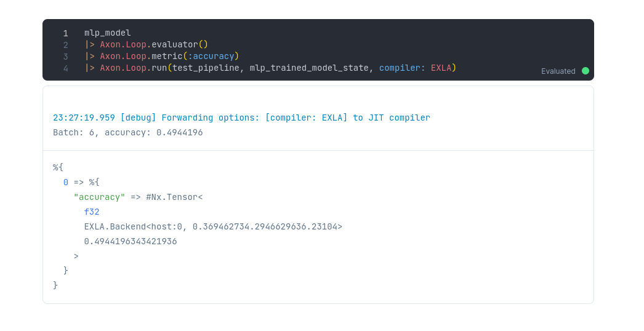Click the red EXLA token in line 4
This screenshot has width=644, height=331.
(441, 68)
